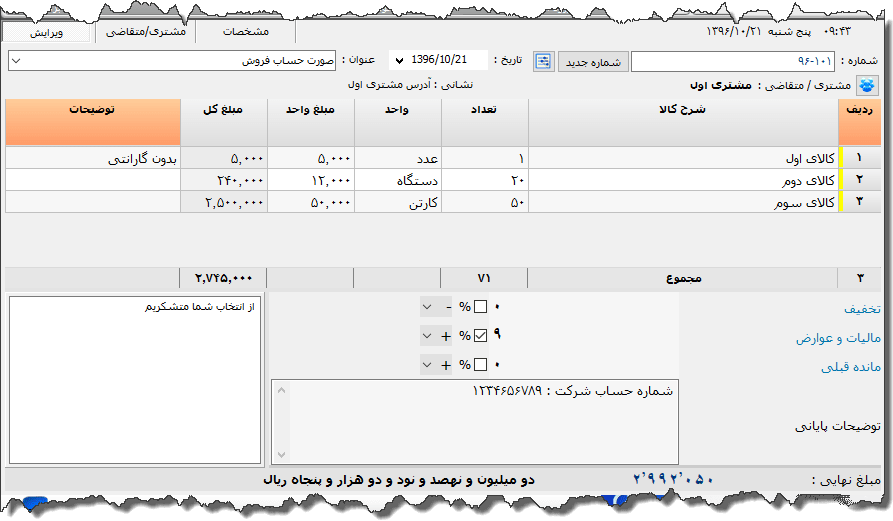Switch to the ویرایش tab
The width and height of the screenshot is (893, 521).
[x=46, y=32]
